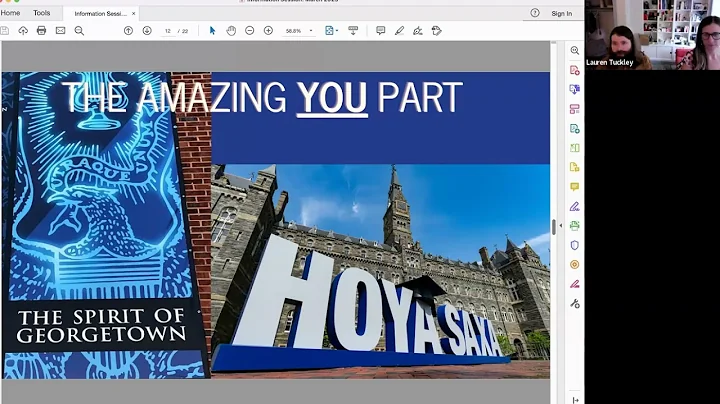Zoom out with the minus button

coord(250,31)
